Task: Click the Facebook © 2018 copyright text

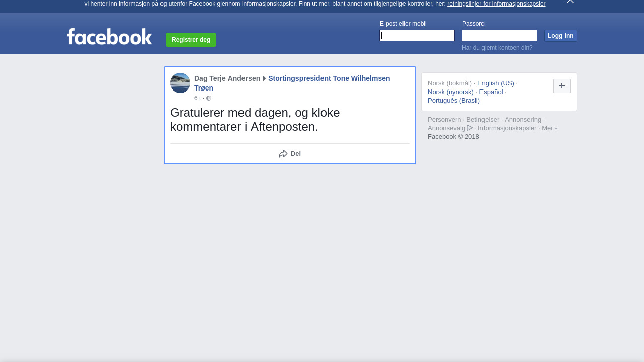Action: 453,137
